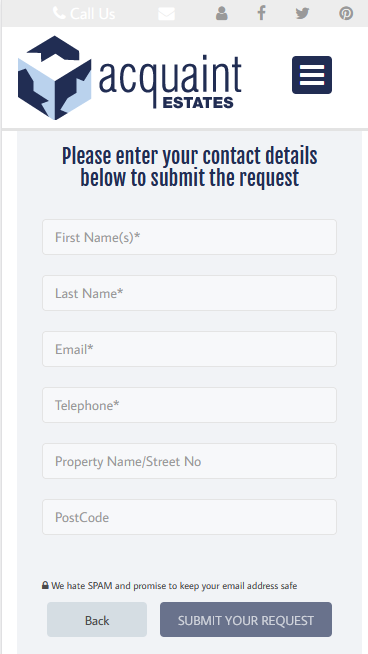The width and height of the screenshot is (368, 654).
Task: Click the user account icon
Action: tap(222, 13)
